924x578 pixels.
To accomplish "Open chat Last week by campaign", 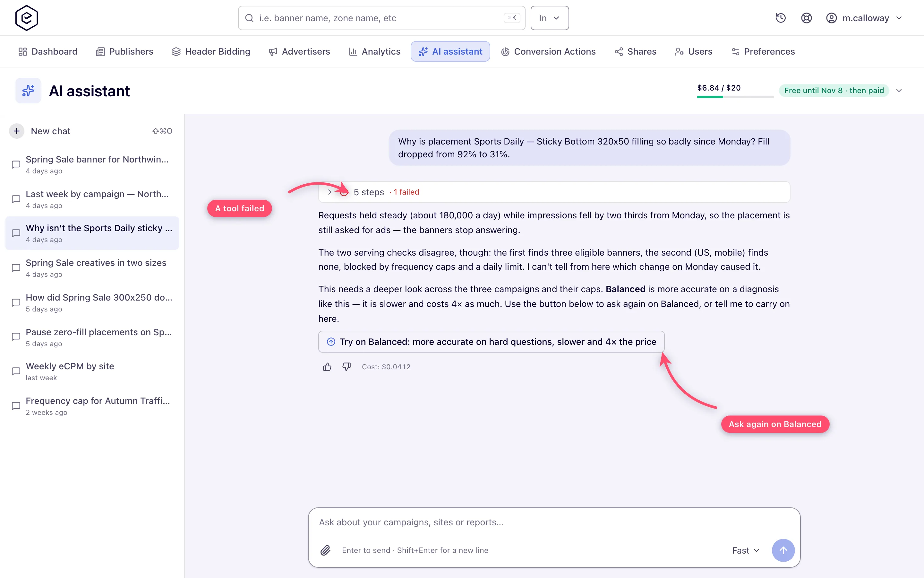I will click(92, 199).
